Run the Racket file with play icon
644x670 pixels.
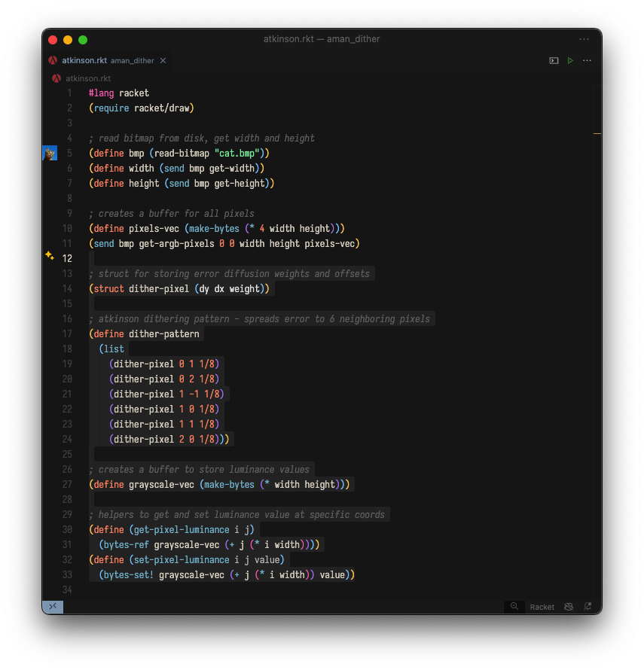[x=570, y=61]
